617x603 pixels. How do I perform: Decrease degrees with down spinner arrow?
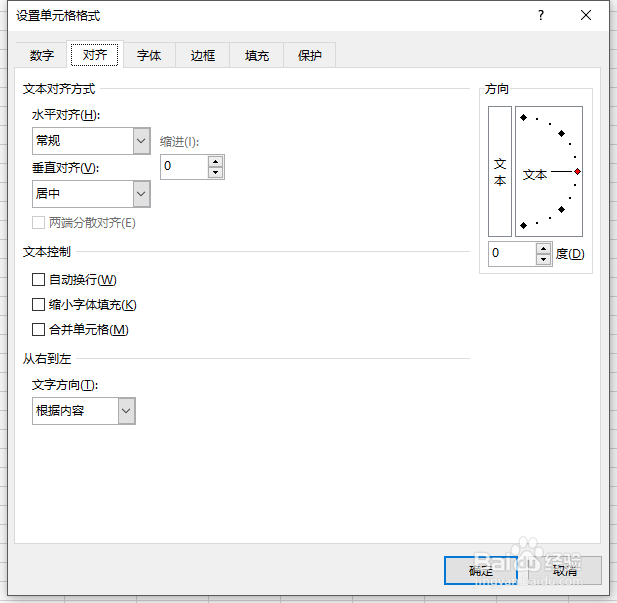[x=543, y=260]
